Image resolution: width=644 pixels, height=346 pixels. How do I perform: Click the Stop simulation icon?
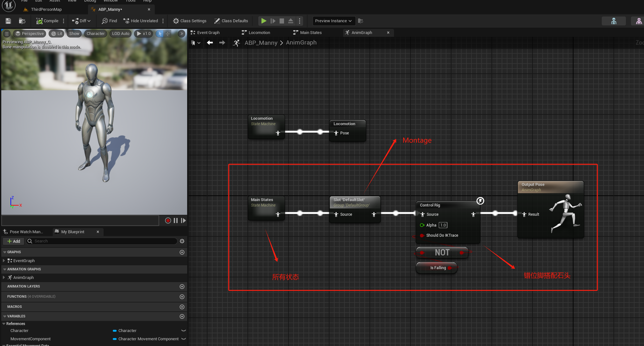point(281,21)
